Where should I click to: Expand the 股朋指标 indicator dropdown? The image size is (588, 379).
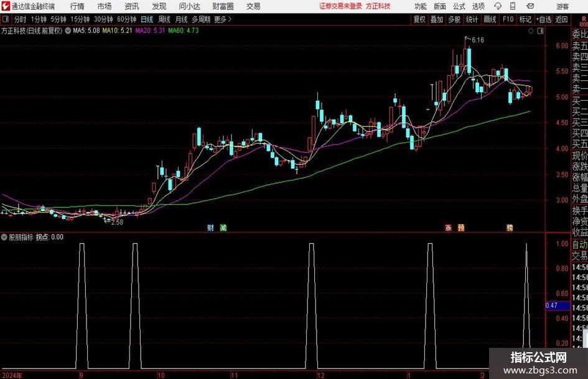4,237
